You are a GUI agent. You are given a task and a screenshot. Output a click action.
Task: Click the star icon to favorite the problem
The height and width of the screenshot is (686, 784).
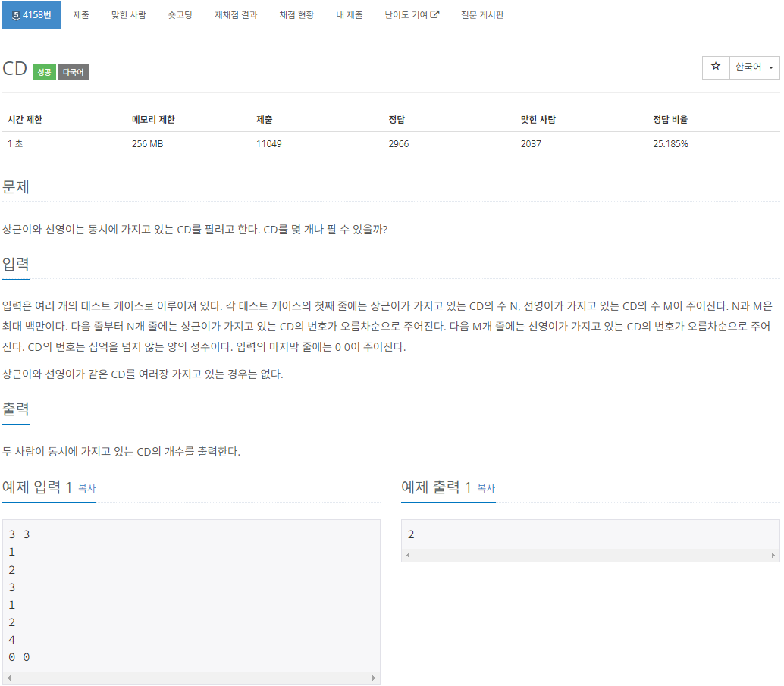tap(715, 67)
